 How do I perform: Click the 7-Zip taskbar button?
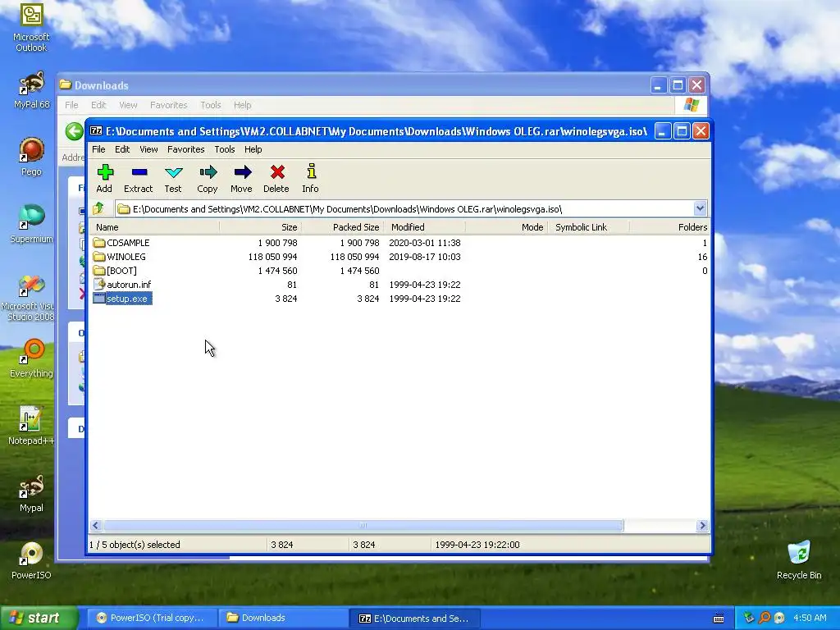[415, 618]
